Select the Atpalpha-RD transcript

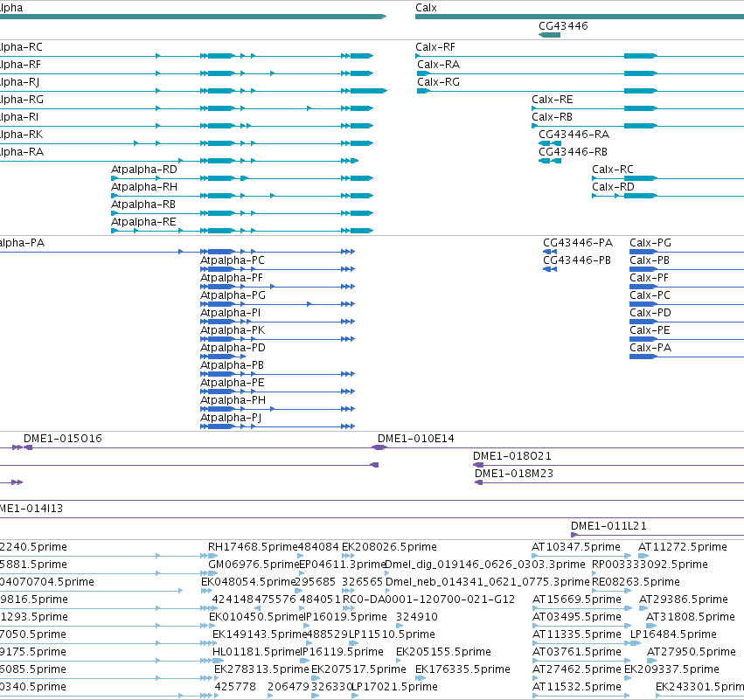pos(242,178)
